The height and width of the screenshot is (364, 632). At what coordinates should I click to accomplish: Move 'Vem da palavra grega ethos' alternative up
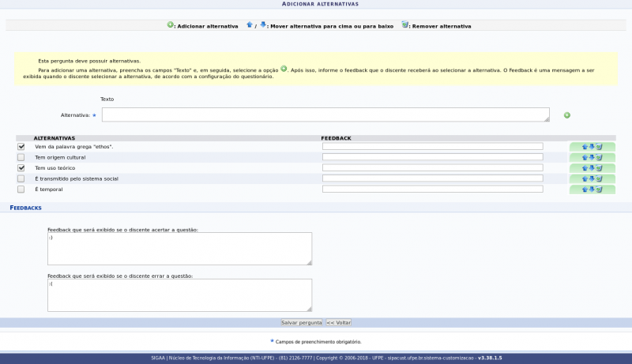(x=585, y=147)
